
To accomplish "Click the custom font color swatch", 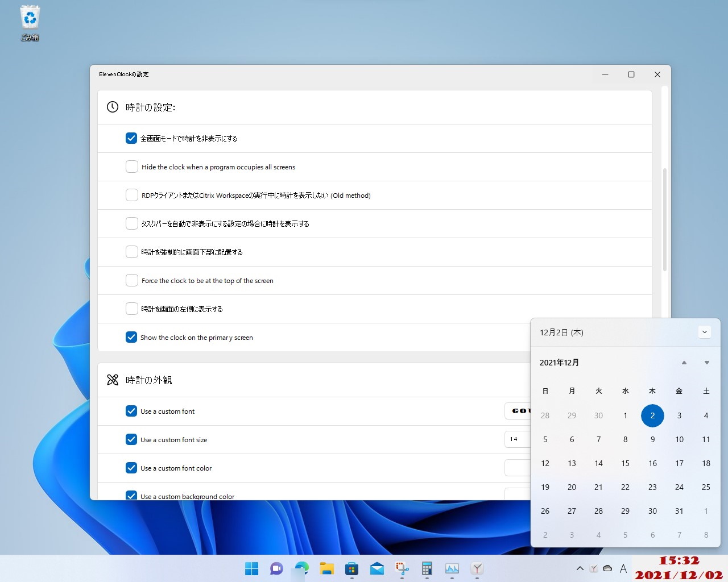I will [519, 468].
